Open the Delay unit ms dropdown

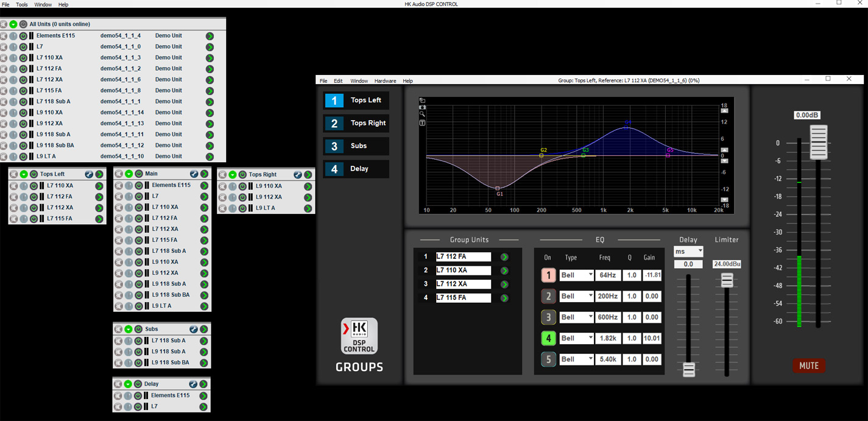(688, 252)
